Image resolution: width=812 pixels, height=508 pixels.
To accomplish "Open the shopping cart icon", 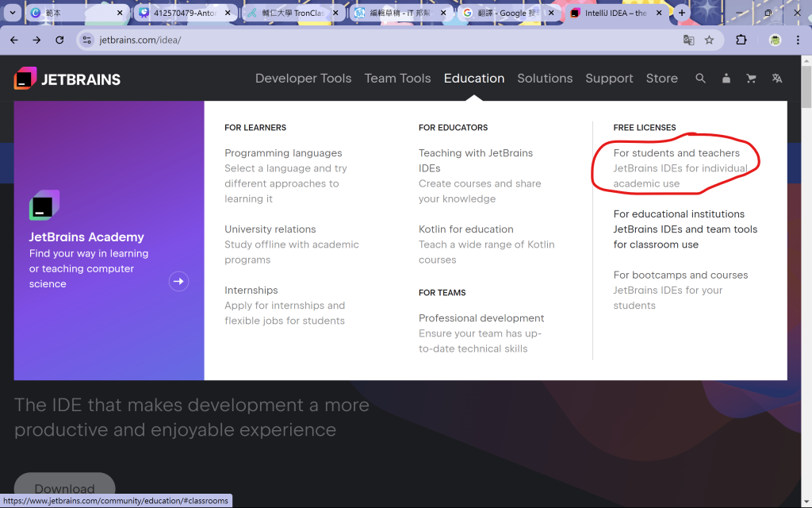I will tap(751, 79).
